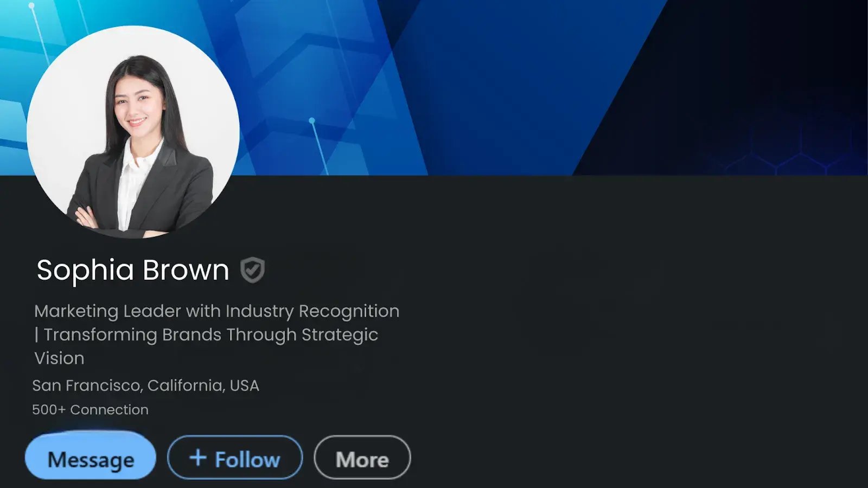Open Sophia Brown's circular profile photo
Screen dimensions: 868x488
point(133,132)
